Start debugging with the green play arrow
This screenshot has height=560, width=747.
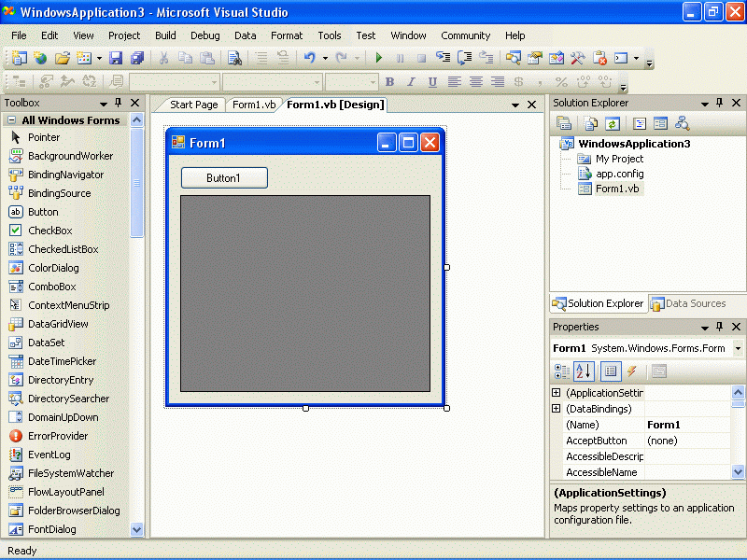point(379,58)
